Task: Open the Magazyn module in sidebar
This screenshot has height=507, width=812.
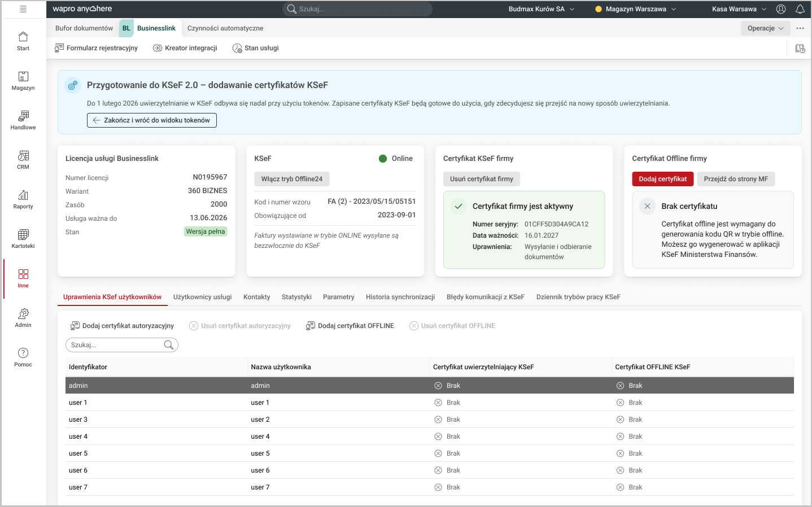Action: (23, 81)
